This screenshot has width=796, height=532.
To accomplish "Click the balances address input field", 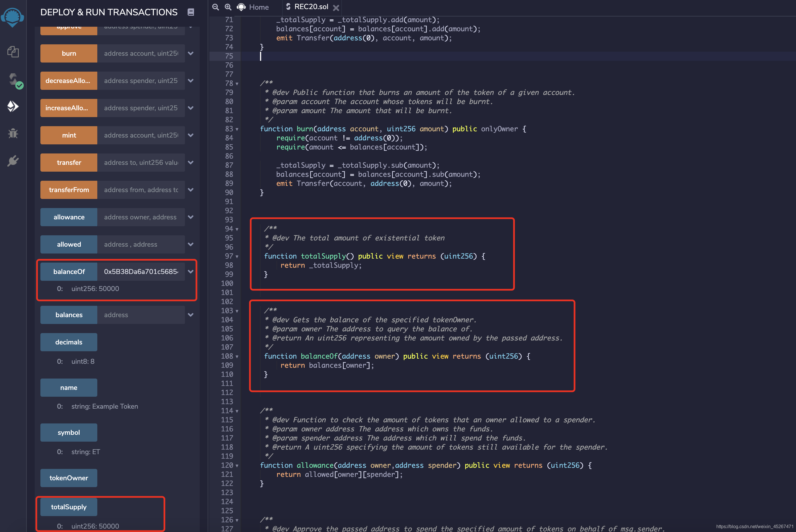I will click(x=141, y=315).
